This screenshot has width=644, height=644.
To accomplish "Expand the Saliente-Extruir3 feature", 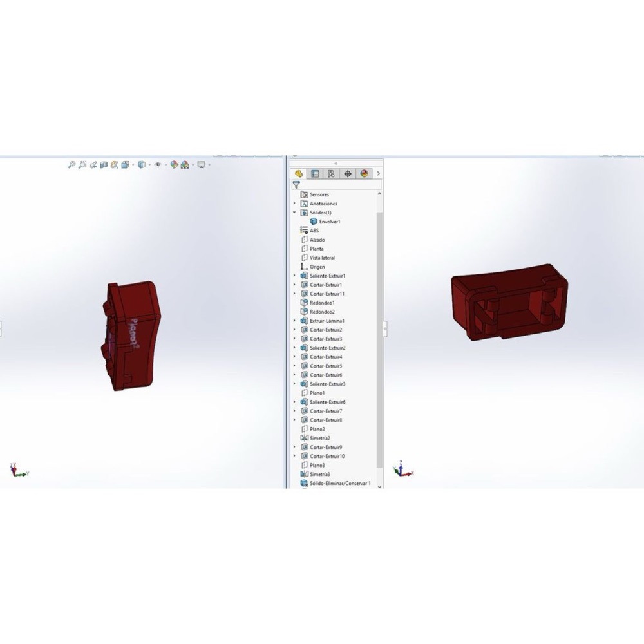I will [294, 384].
